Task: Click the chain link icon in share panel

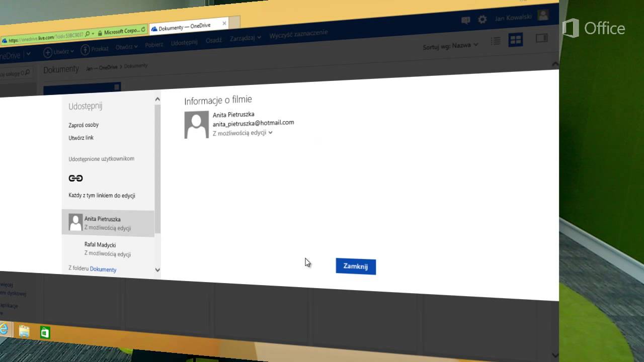Action: (x=75, y=178)
